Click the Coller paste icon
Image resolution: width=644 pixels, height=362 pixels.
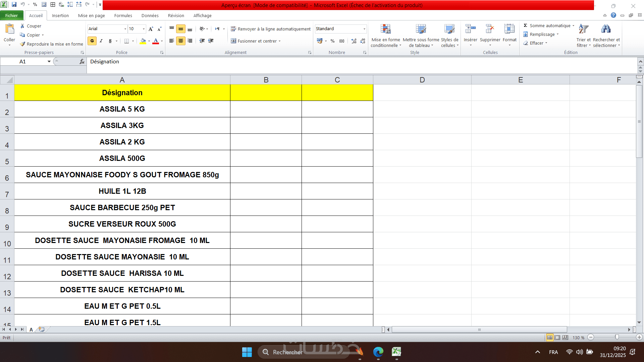point(9,29)
